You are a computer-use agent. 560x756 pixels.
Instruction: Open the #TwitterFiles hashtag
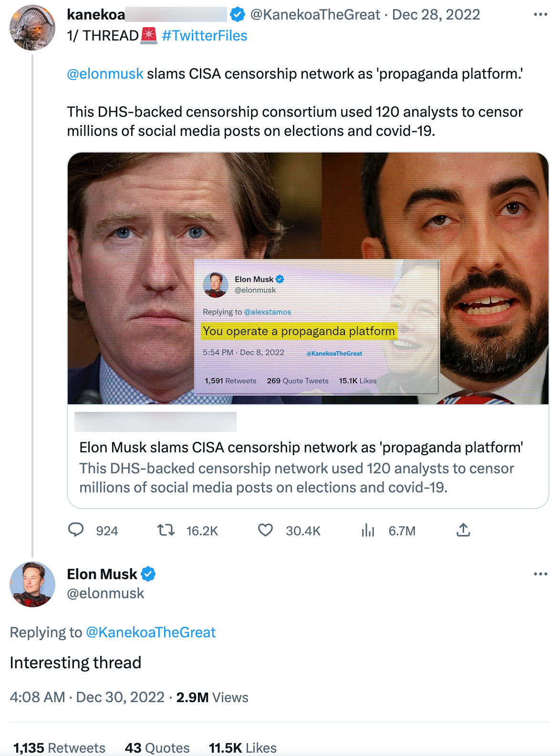coord(205,35)
